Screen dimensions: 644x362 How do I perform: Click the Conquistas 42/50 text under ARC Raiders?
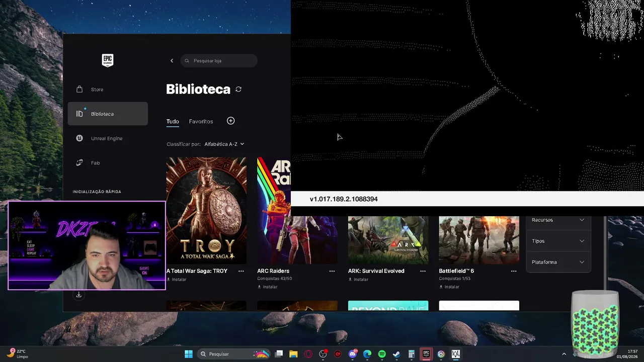(x=275, y=279)
